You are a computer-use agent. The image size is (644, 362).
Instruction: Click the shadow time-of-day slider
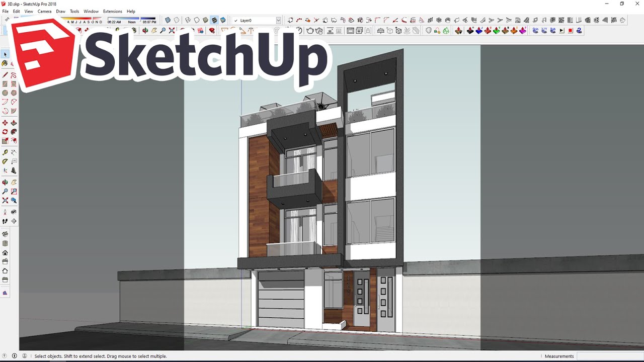(132, 19)
